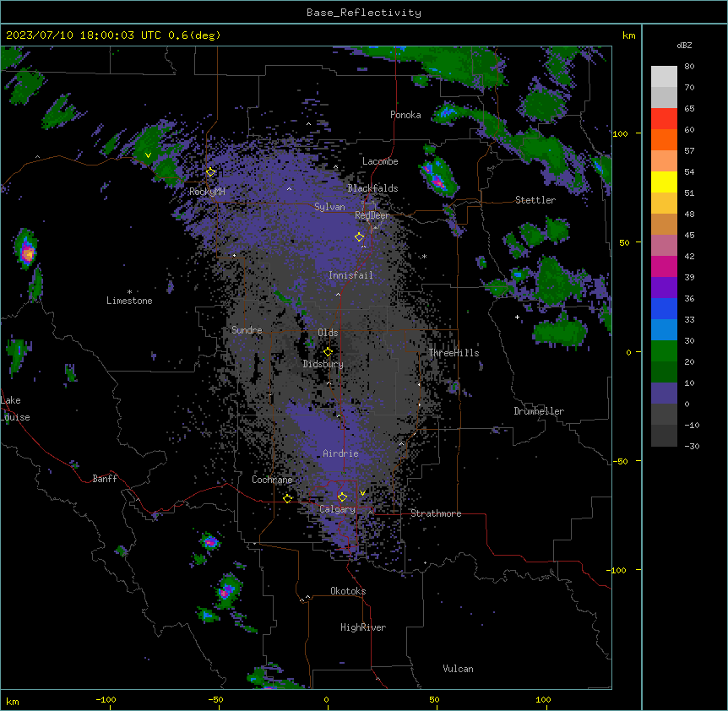Pick the magenta 39-42 dBZ legend swatch

(664, 266)
